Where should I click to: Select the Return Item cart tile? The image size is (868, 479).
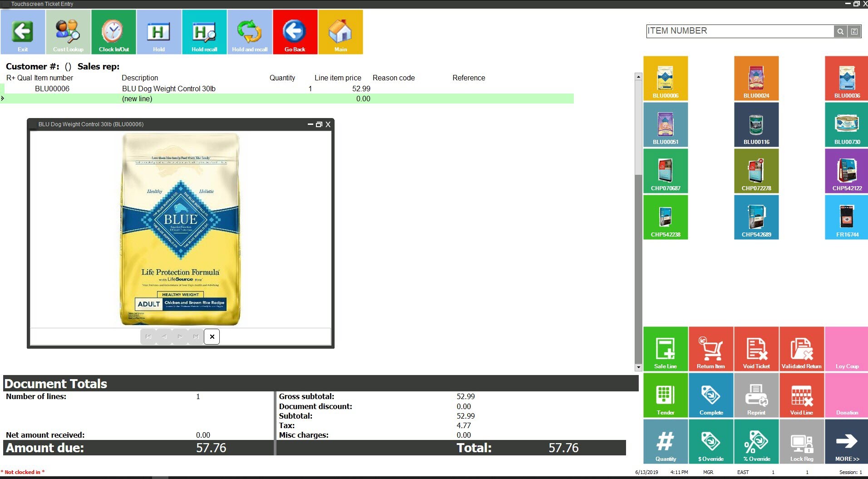tap(710, 349)
